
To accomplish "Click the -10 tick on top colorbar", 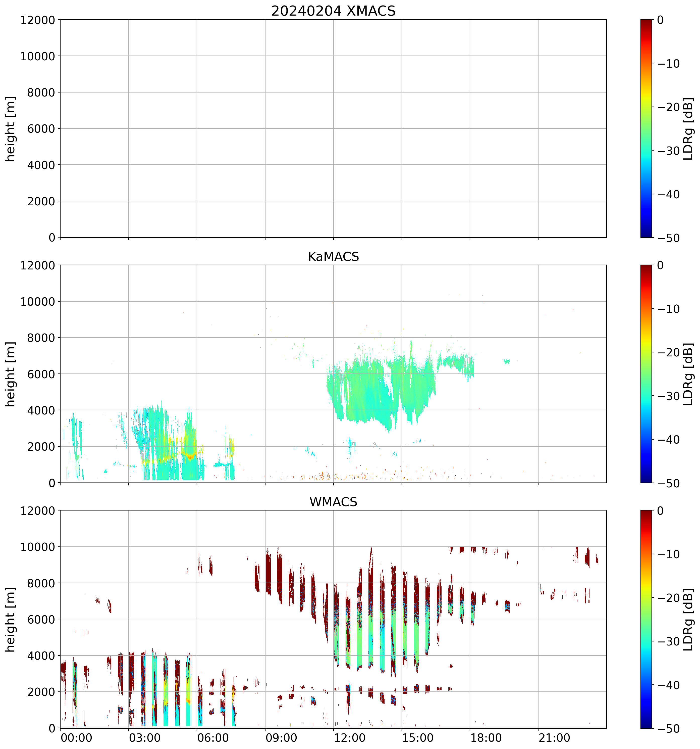I will 669,64.
